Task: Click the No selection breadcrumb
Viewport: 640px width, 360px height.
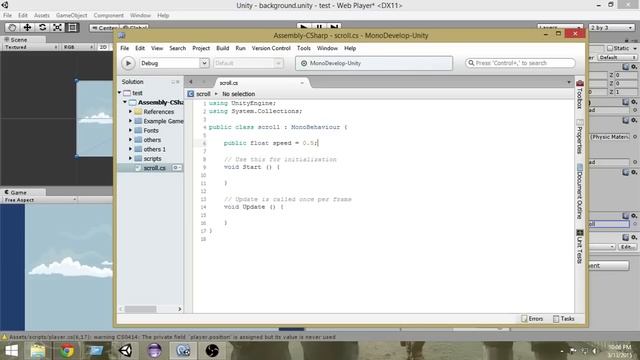Action: click(x=238, y=94)
